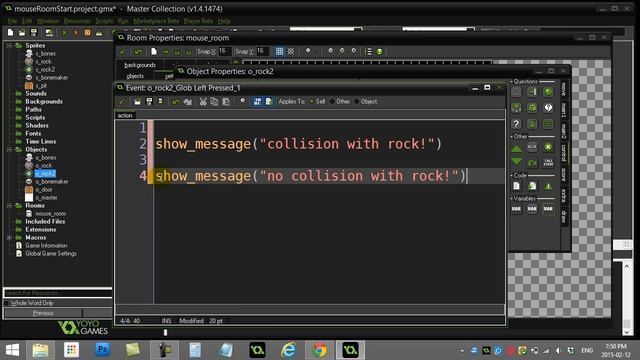Select the s_rock2 sprite in tree
Screen dimensions: 640x360
click(45, 70)
